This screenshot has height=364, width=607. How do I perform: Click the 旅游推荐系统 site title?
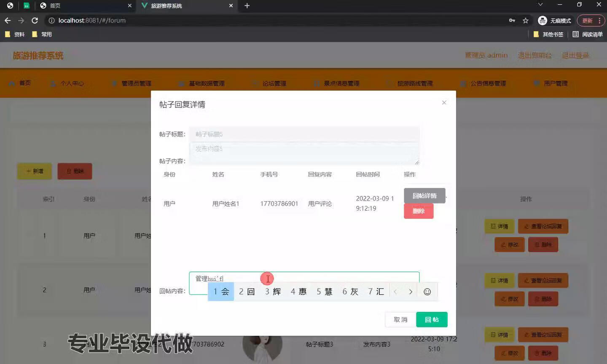[38, 56]
